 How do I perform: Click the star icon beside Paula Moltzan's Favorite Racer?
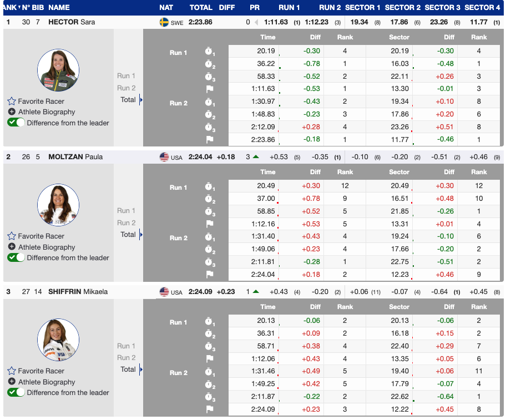point(12,236)
